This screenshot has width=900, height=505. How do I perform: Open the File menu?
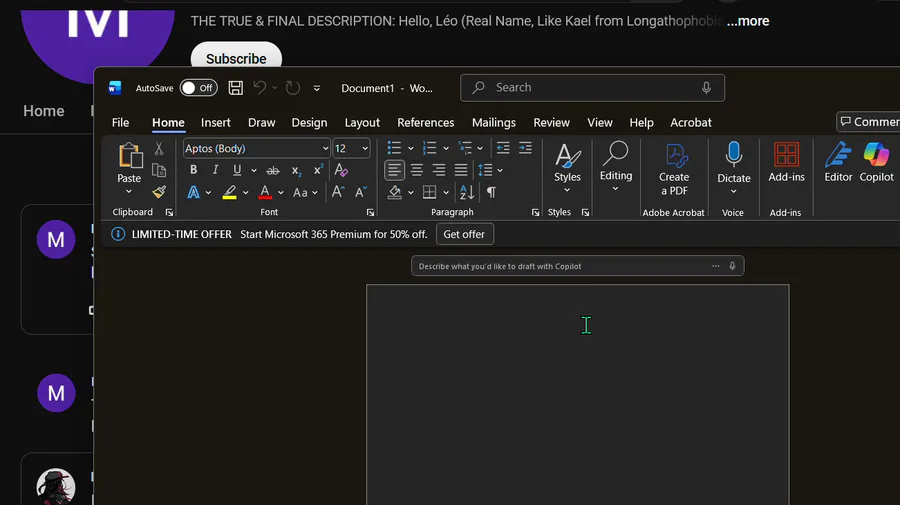pyautogui.click(x=121, y=123)
